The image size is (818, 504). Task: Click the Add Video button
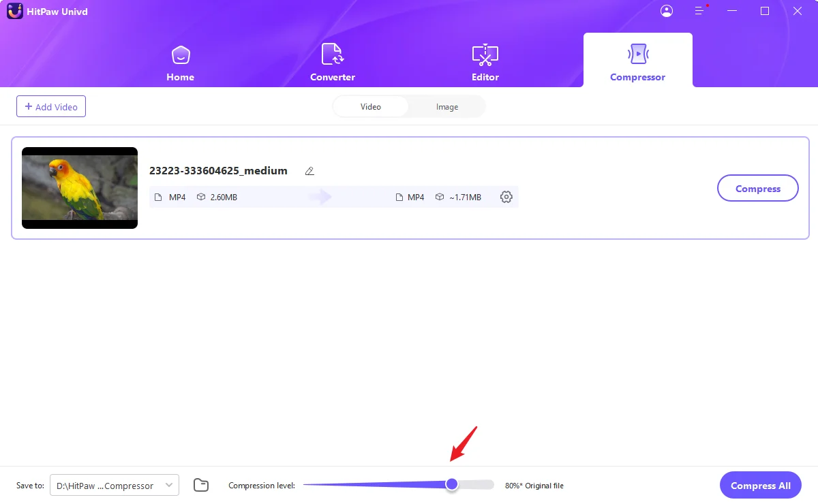click(51, 107)
